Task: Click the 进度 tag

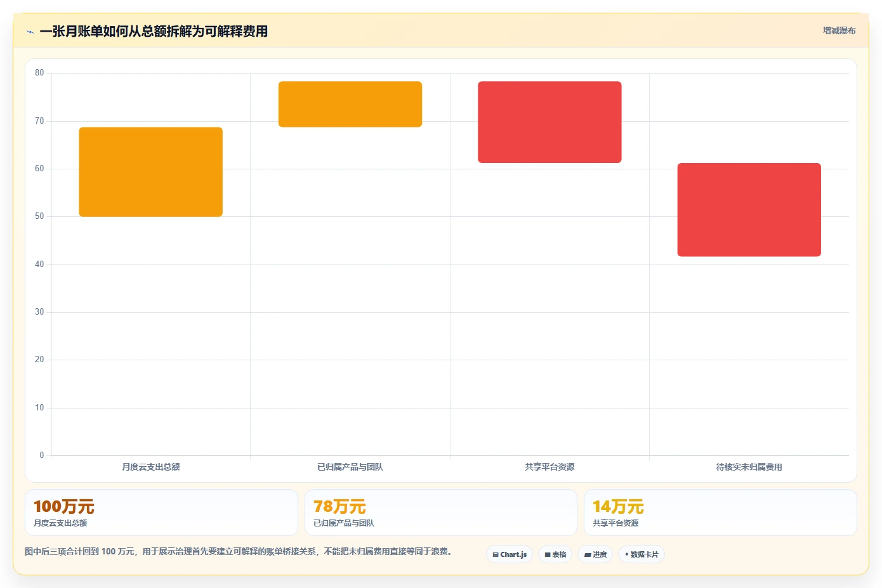Action: 595,554
